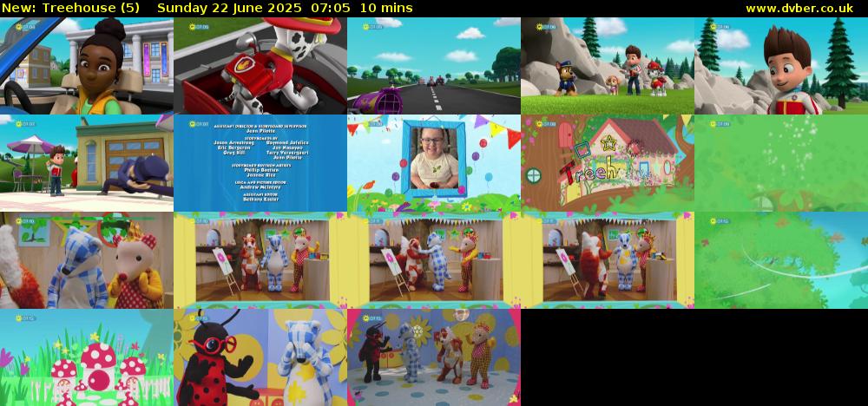Click the 'Sunday 22 June 2025' date text
The image size is (868, 406).
(x=229, y=9)
